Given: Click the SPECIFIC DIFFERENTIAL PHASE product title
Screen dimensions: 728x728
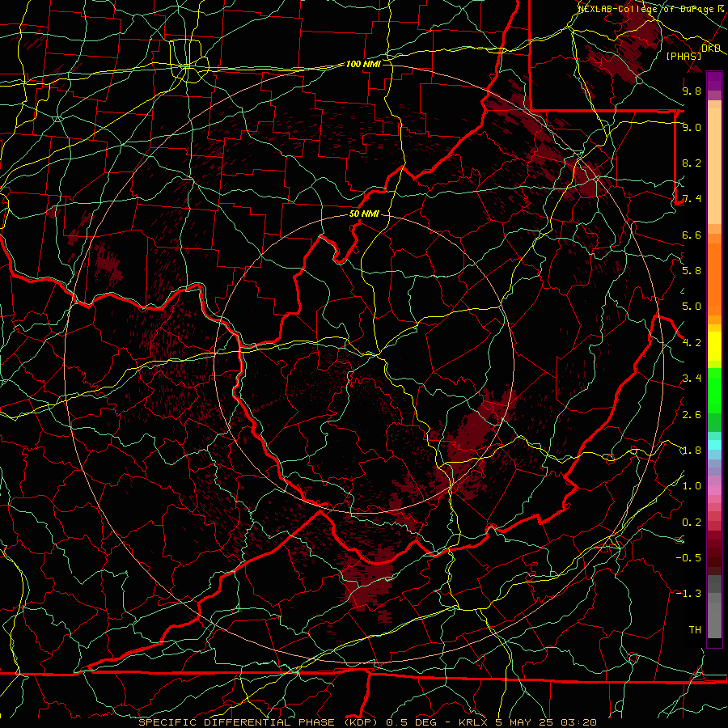Looking at the screenshot, I should pos(236,722).
